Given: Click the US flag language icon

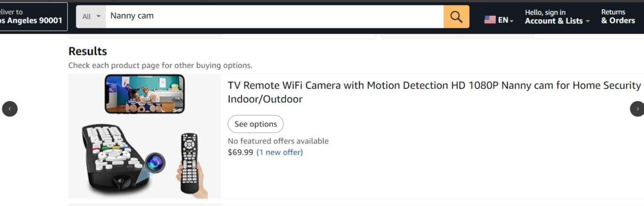Looking at the screenshot, I should (490, 20).
